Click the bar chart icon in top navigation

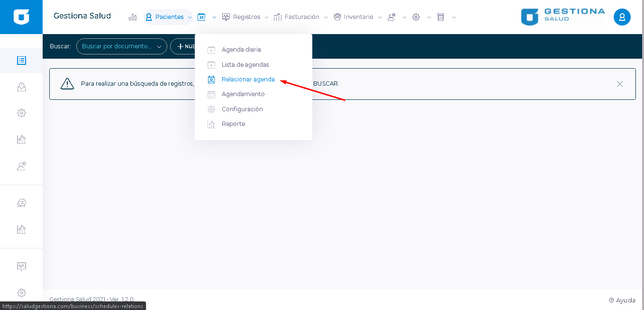click(x=133, y=17)
